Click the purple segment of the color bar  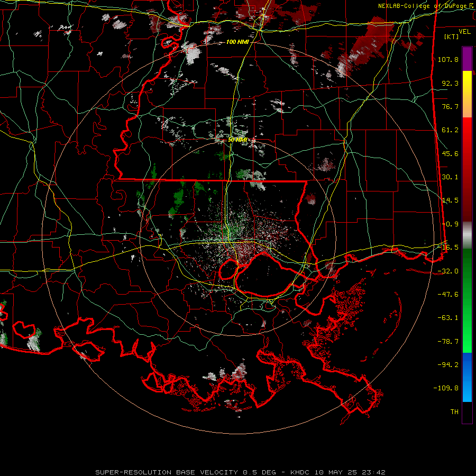pos(467,59)
